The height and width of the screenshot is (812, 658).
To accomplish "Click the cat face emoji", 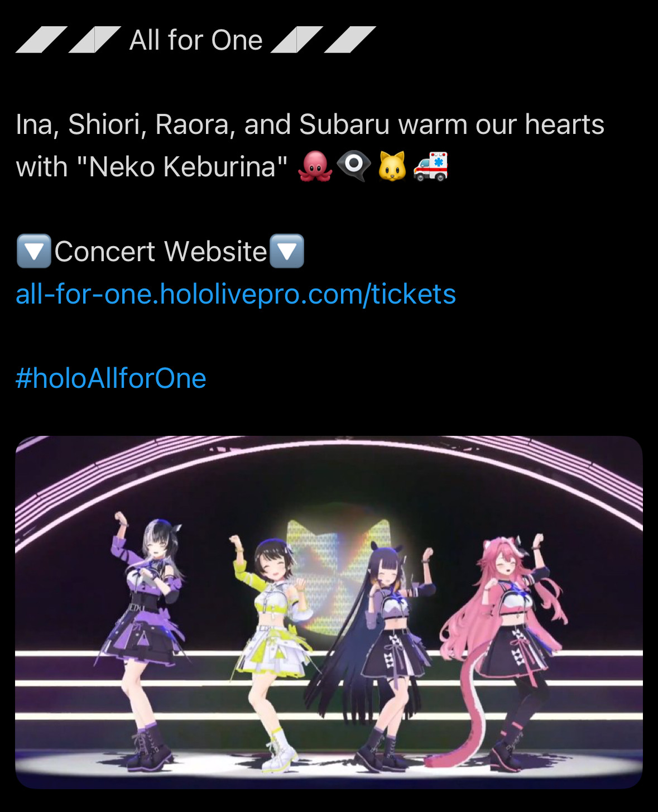I will pos(392,166).
